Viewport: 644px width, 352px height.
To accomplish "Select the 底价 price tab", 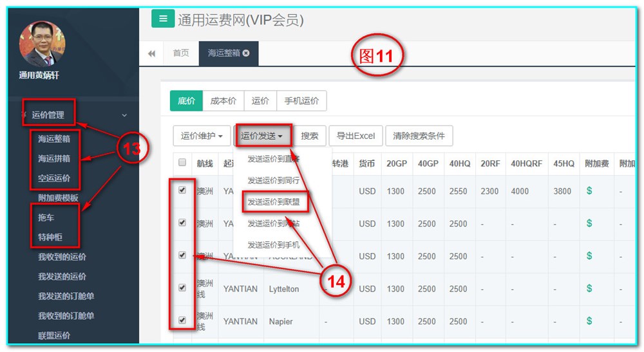I will click(x=187, y=101).
